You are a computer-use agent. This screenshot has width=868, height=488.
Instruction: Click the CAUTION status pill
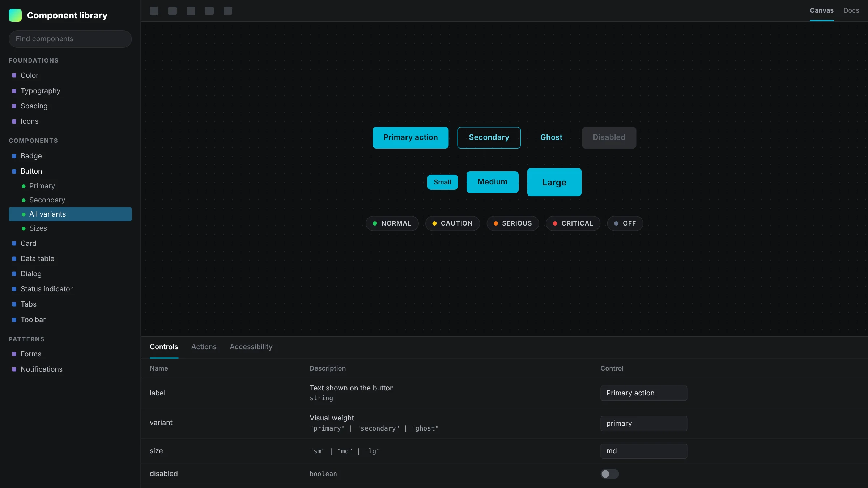click(452, 223)
